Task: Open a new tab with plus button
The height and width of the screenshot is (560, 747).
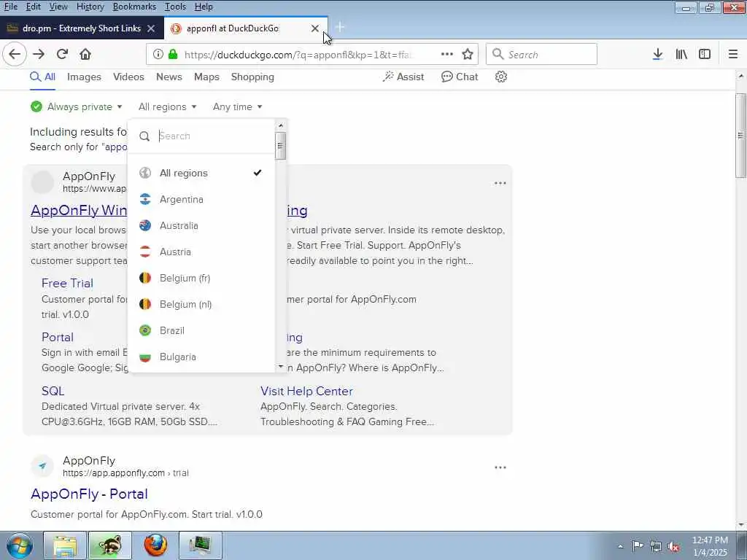Action: (x=340, y=28)
